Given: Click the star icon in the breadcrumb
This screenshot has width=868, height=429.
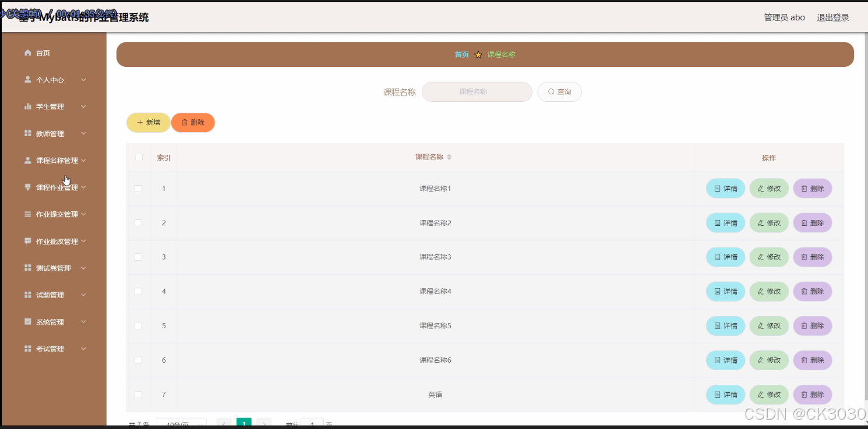Looking at the screenshot, I should pyautogui.click(x=478, y=54).
